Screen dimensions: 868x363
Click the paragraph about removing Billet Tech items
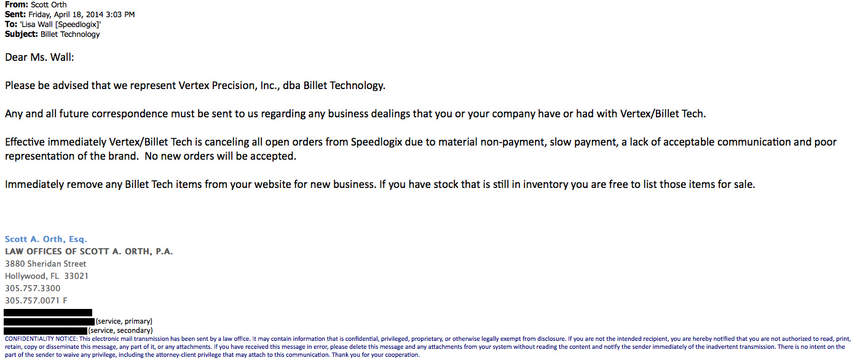pyautogui.click(x=380, y=184)
